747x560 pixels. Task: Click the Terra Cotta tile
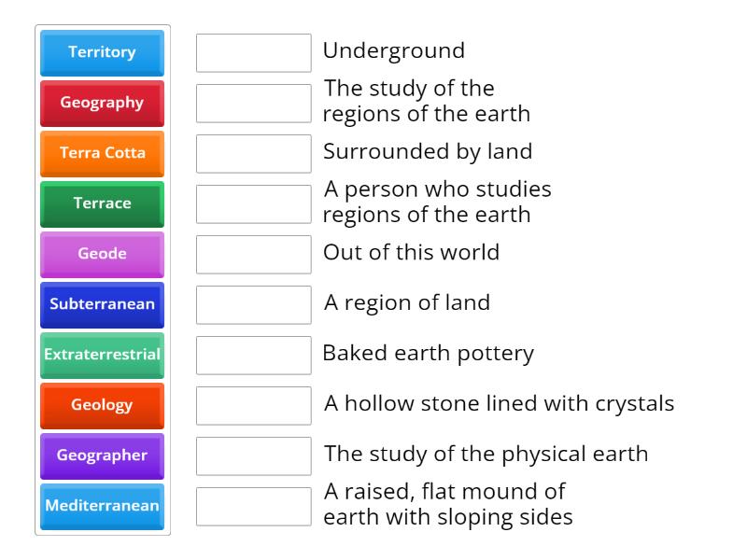coord(101,153)
